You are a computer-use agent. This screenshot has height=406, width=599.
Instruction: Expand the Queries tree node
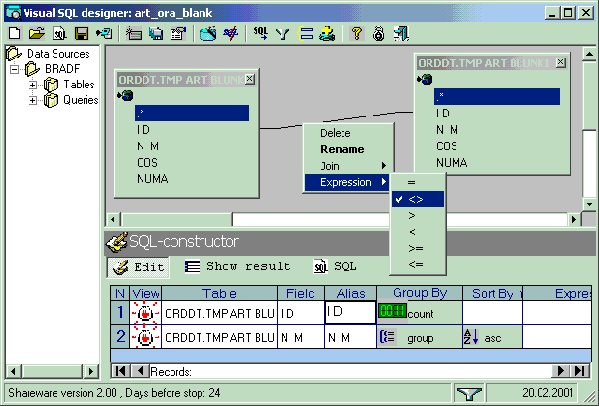pos(33,100)
